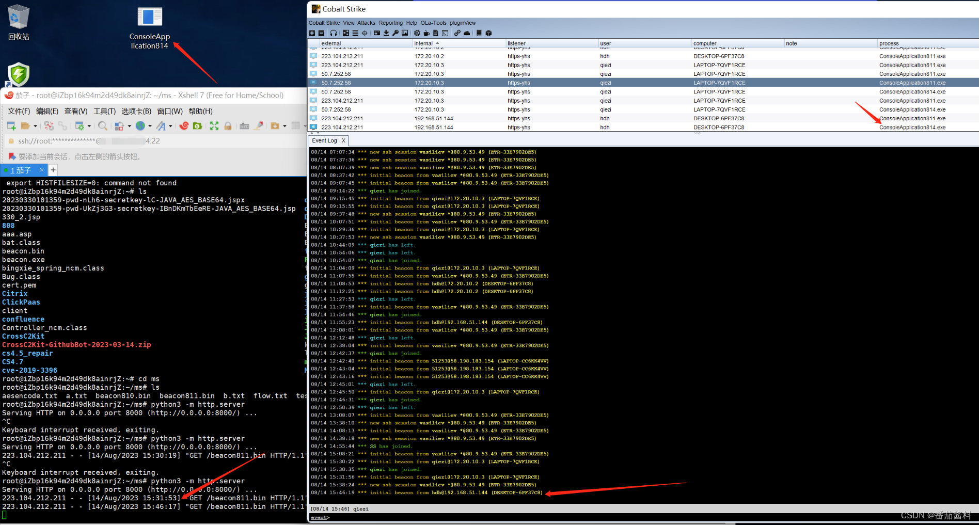This screenshot has width=980, height=525.
Task: Click Xshell fullscreen green arrows icon
Action: (x=214, y=126)
